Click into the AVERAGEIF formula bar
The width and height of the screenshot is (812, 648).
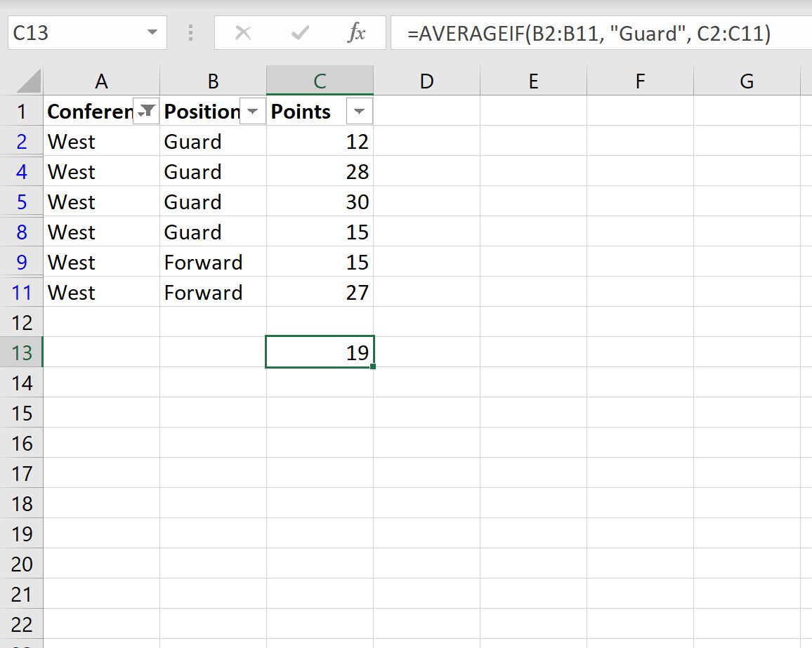pyautogui.click(x=601, y=33)
